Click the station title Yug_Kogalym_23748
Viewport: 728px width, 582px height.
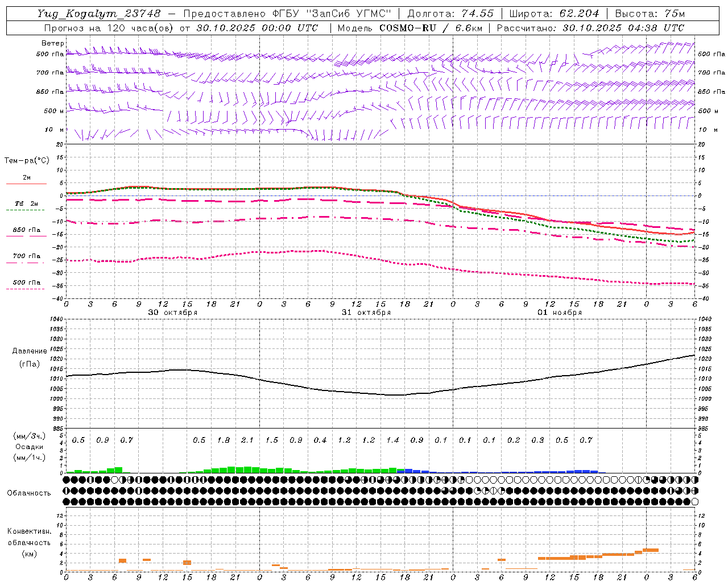(99, 13)
